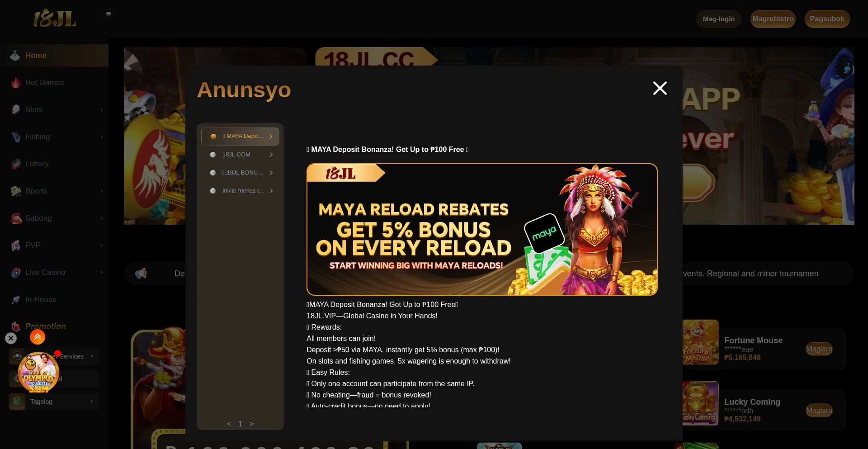This screenshot has height=449, width=868.
Task: Click the megaphone announcement icon
Action: (x=141, y=273)
